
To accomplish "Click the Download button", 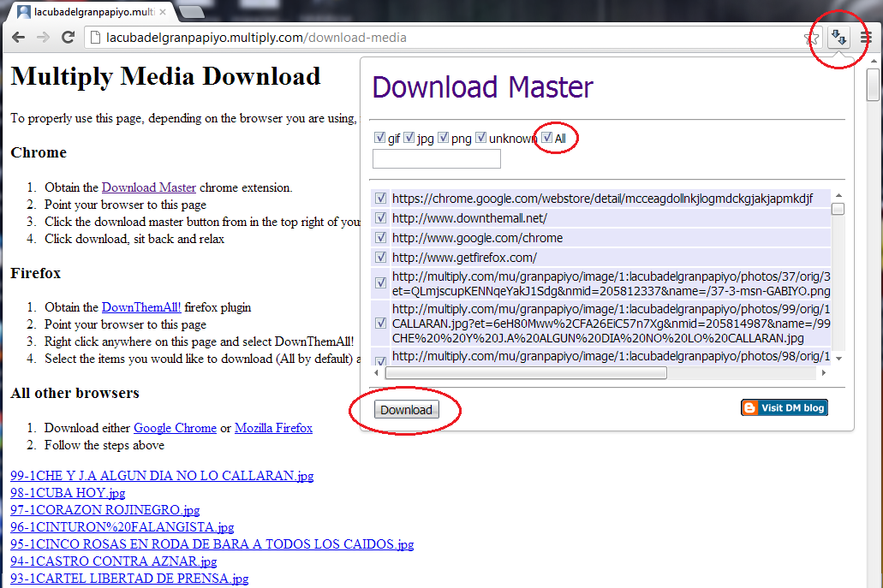I will pyautogui.click(x=406, y=410).
